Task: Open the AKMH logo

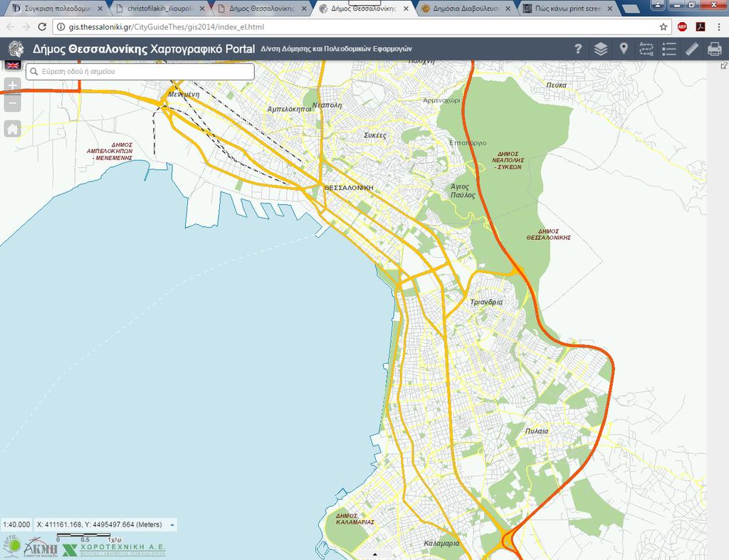Action: 41,548
